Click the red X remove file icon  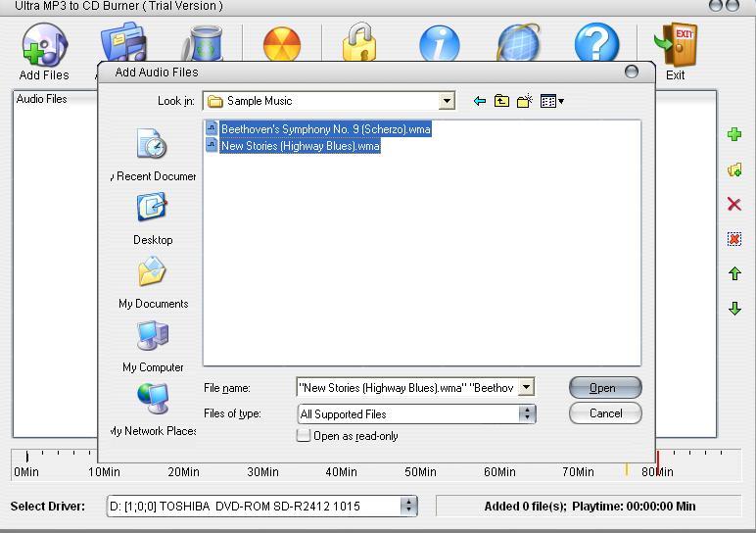tap(734, 204)
